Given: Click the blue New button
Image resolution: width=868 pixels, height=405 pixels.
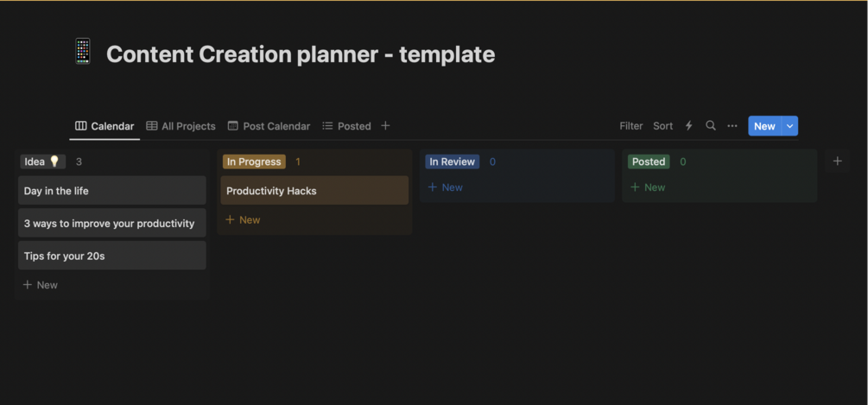Looking at the screenshot, I should (763, 126).
